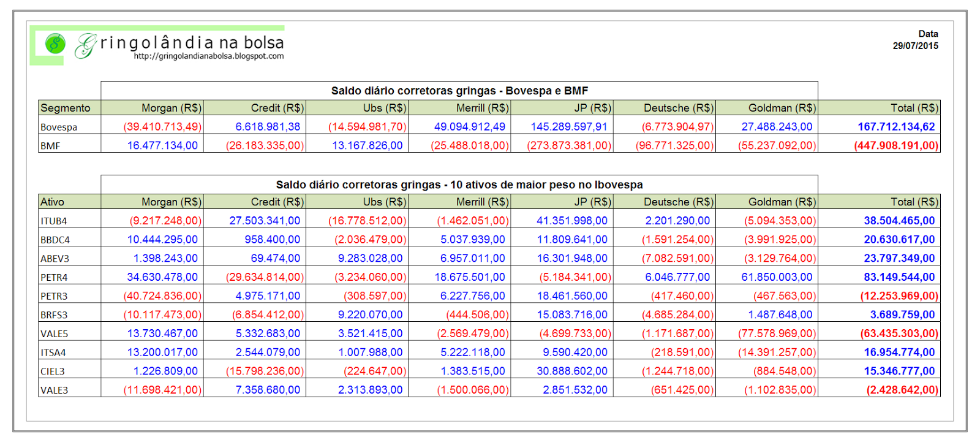Click the ITUB4 asset row label
Viewport: 980px width, 442px height.
pos(54,221)
